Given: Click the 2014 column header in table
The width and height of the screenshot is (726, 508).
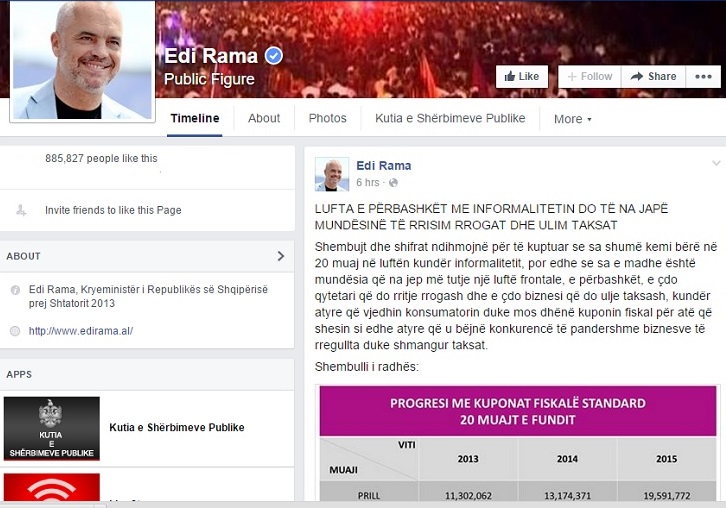Looking at the screenshot, I should tap(567, 459).
